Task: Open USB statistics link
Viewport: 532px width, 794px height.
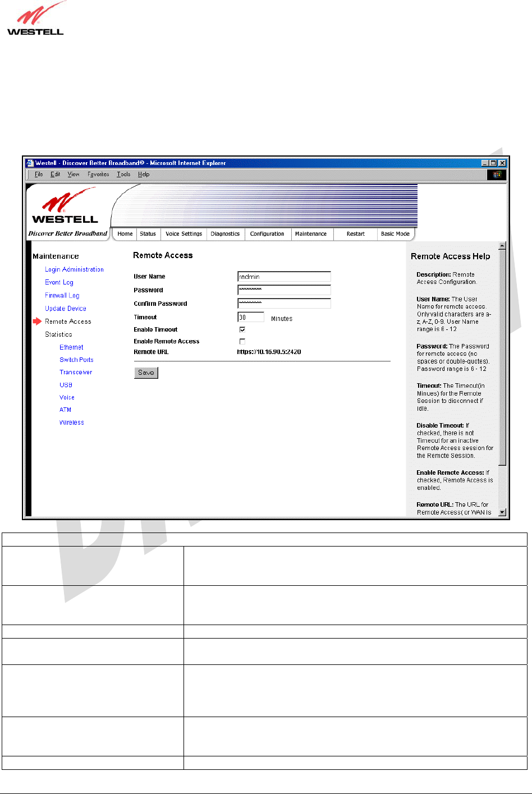Action: 66,385
